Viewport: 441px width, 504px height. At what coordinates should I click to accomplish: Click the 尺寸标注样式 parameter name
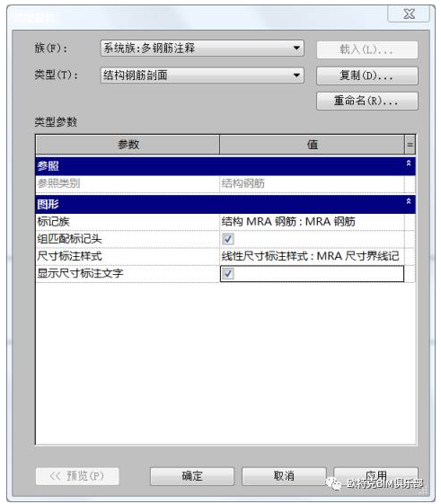coord(70,256)
